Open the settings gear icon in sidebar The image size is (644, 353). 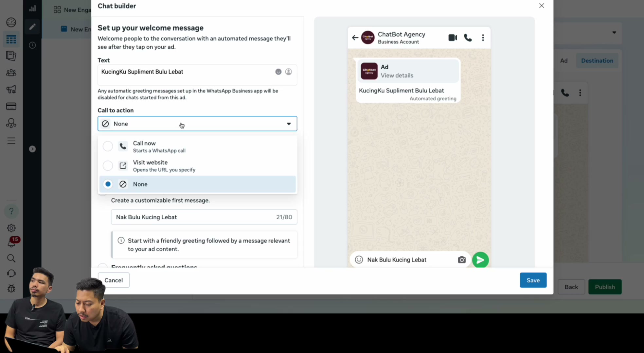11,228
